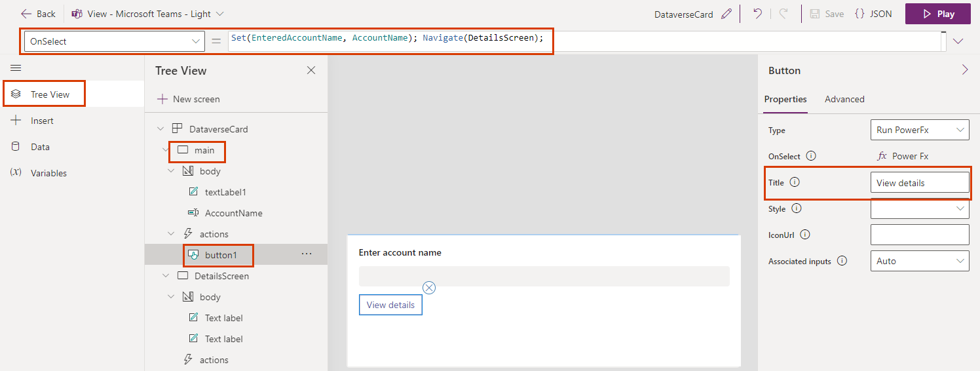Select first Text label under DetailsScreen
The width and height of the screenshot is (980, 371).
(x=223, y=318)
